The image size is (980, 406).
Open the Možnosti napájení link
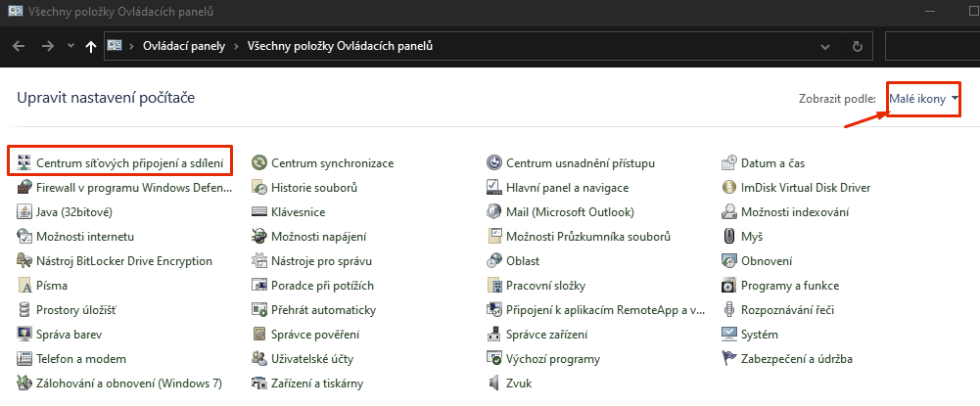pos(319,237)
